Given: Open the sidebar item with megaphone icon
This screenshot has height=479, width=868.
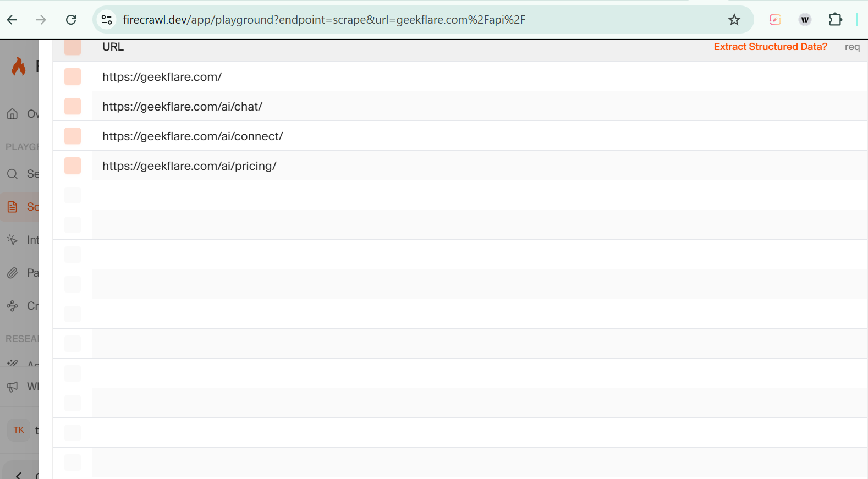Looking at the screenshot, I should pyautogui.click(x=13, y=387).
